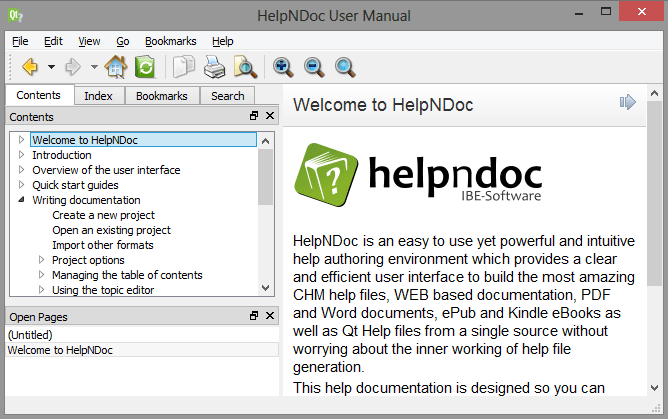This screenshot has height=419, width=668.
Task: Open the File menu
Action: click(x=20, y=41)
